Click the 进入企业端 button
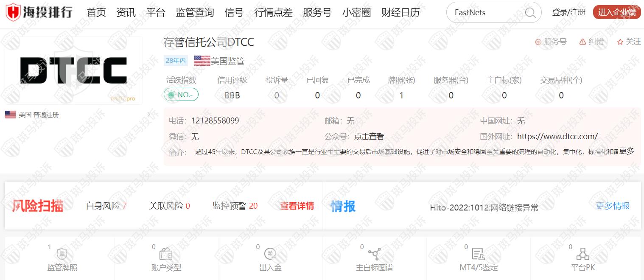644x280 pixels. (616, 12)
